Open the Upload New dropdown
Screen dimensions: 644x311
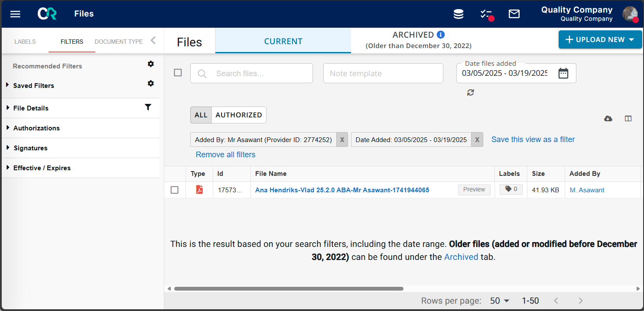600,39
